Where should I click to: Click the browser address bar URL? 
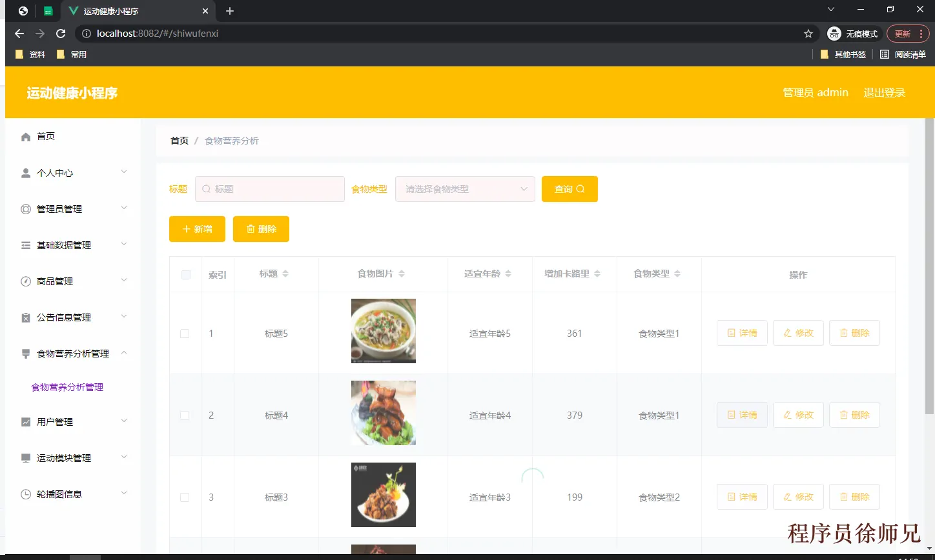click(158, 34)
